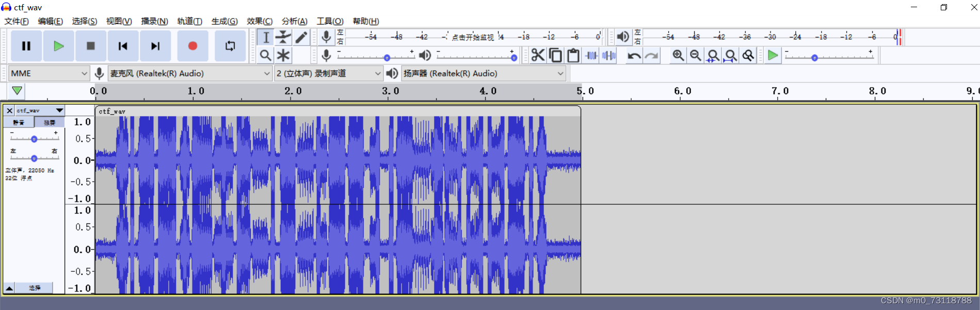The width and height of the screenshot is (980, 310).
Task: Zoom in on the waveform
Action: point(678,55)
